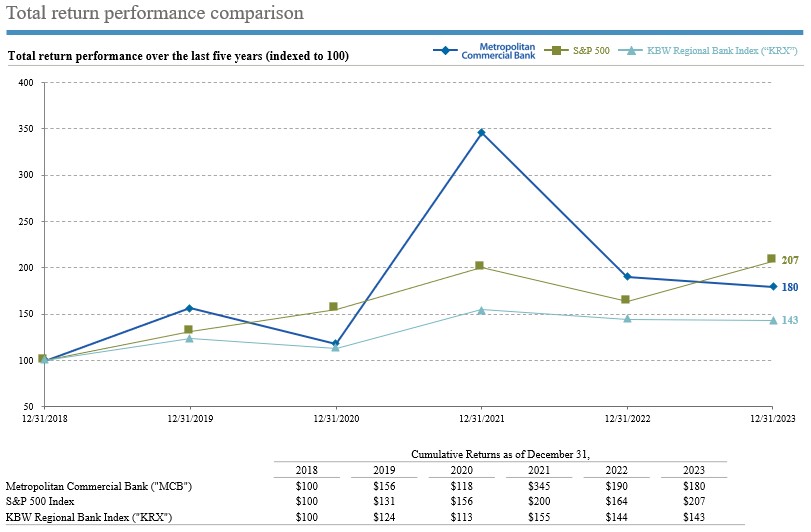Click the 2019 table column header
The image size is (811, 532).
(384, 470)
